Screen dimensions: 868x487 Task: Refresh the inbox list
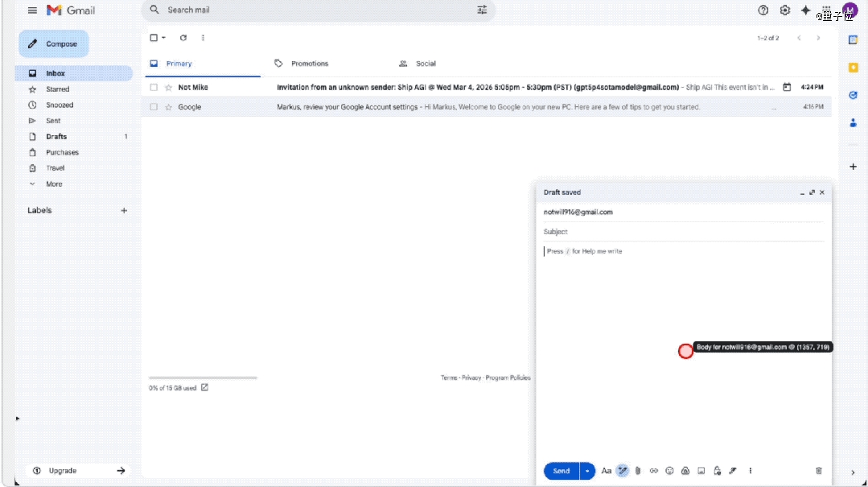pos(183,38)
